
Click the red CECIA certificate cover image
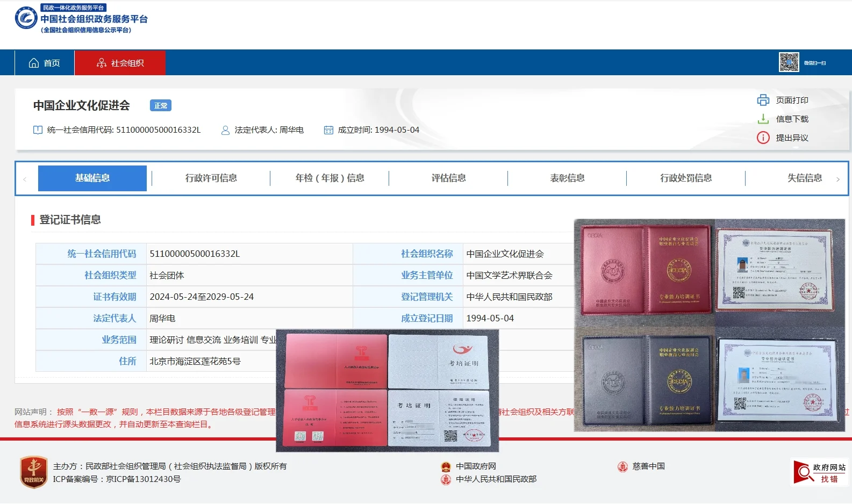point(646,270)
